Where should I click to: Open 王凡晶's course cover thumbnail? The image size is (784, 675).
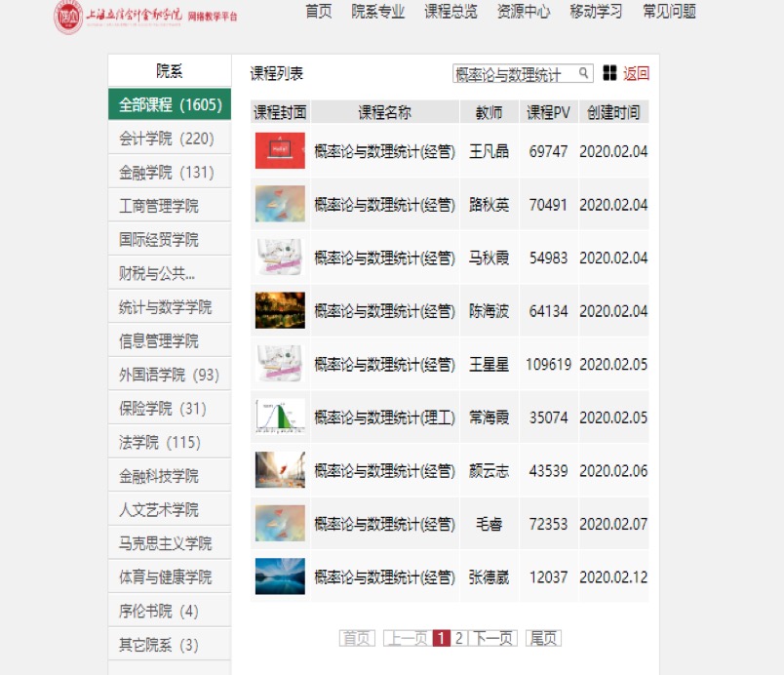(x=280, y=151)
